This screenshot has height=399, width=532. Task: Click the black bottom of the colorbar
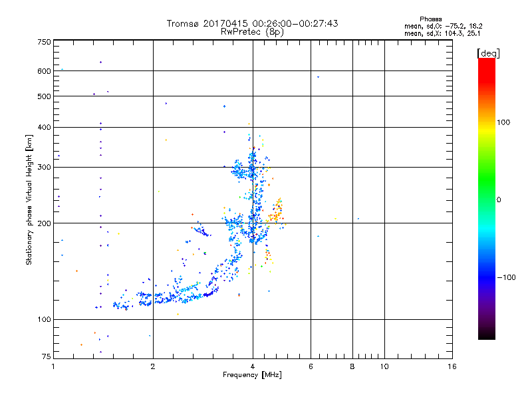click(x=487, y=334)
